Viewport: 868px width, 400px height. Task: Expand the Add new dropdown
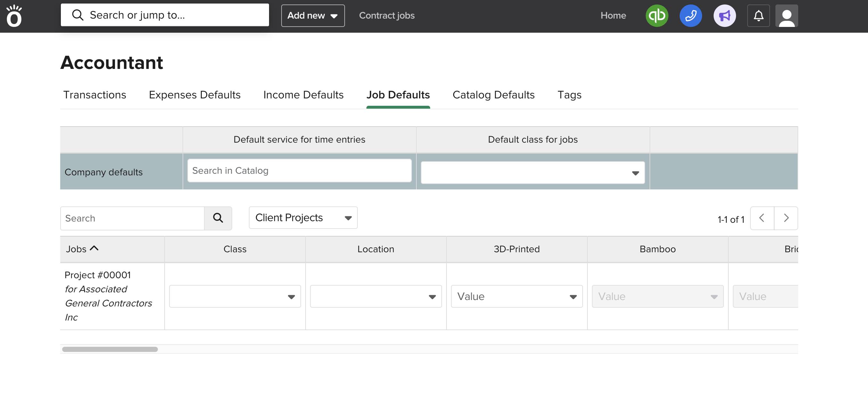coord(312,15)
